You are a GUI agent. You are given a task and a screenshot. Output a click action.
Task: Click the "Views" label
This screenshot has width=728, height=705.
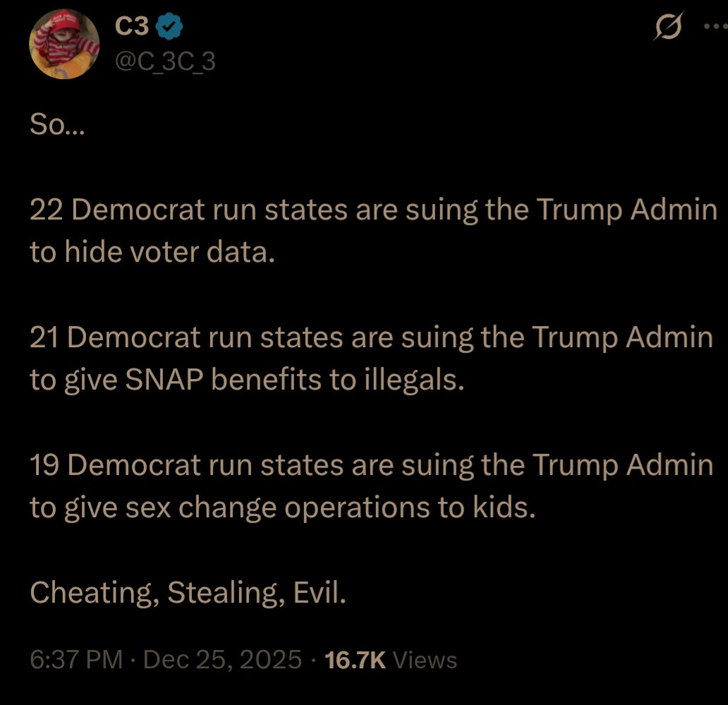[x=425, y=660]
